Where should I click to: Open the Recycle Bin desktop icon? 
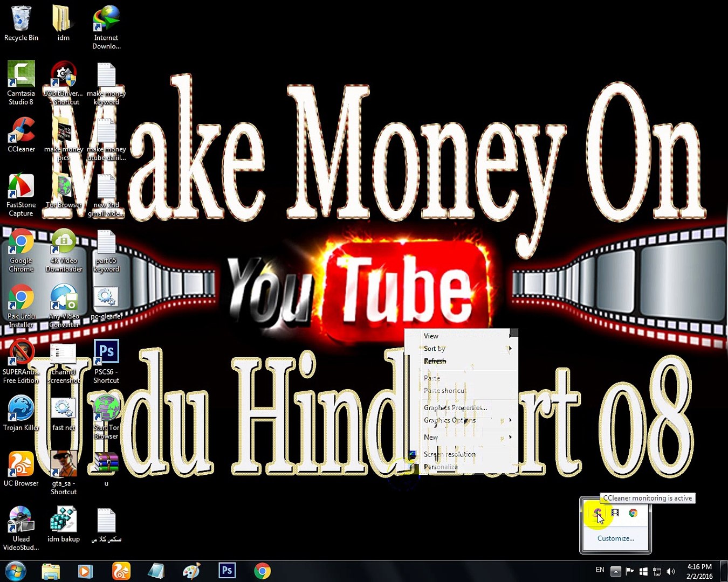[21, 23]
